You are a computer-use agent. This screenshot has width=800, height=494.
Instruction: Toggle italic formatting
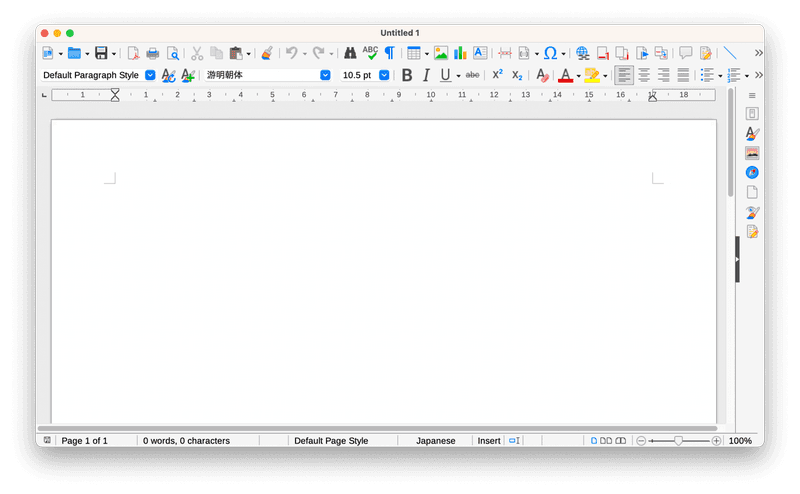coord(426,76)
